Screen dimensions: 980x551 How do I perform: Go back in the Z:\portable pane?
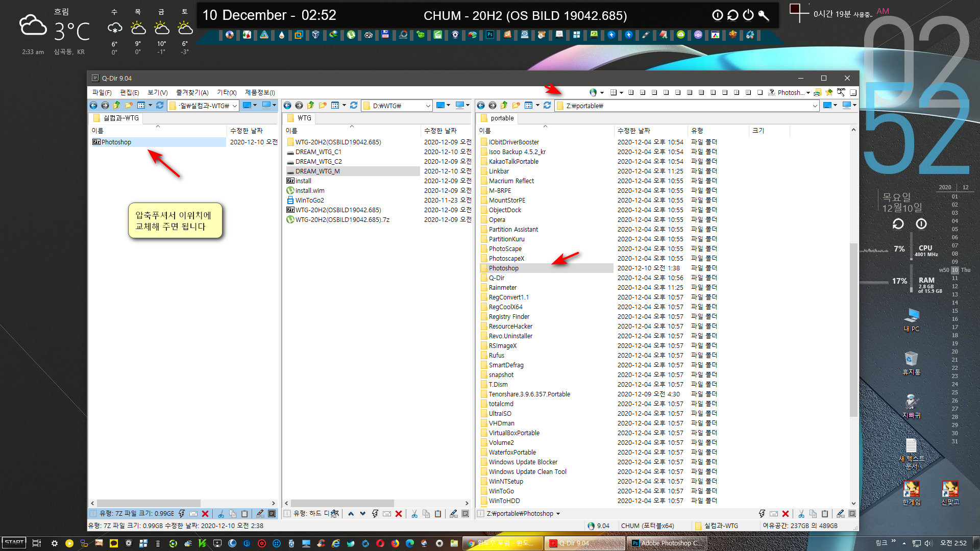[x=481, y=106]
